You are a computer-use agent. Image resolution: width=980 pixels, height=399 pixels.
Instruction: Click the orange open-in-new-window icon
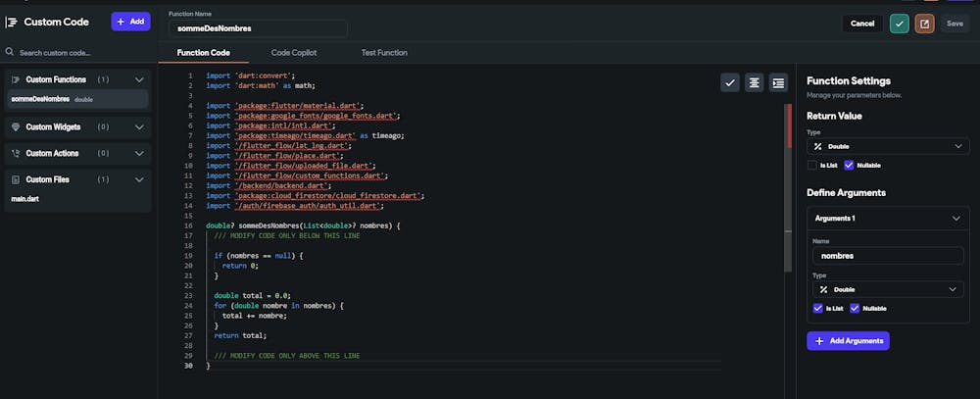click(924, 24)
